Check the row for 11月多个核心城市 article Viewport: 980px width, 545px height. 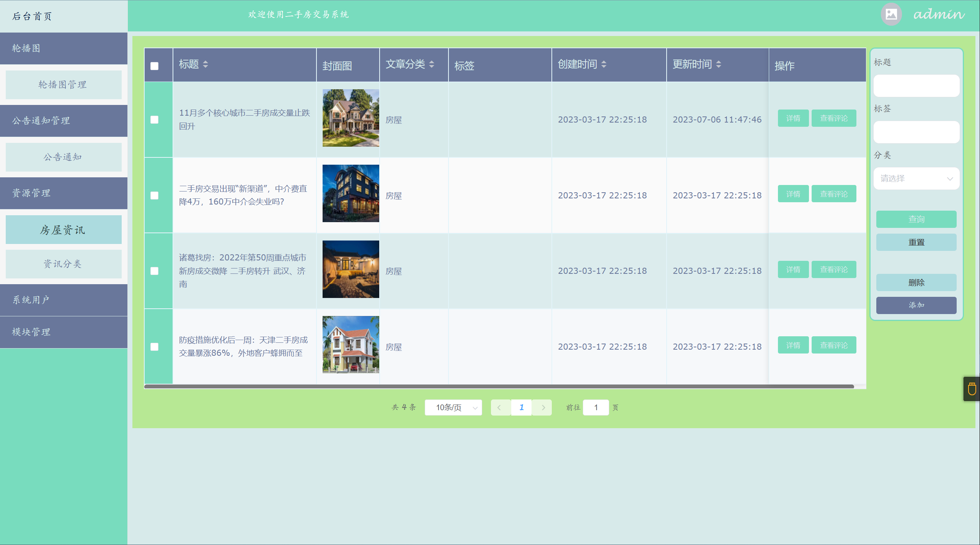pyautogui.click(x=155, y=120)
